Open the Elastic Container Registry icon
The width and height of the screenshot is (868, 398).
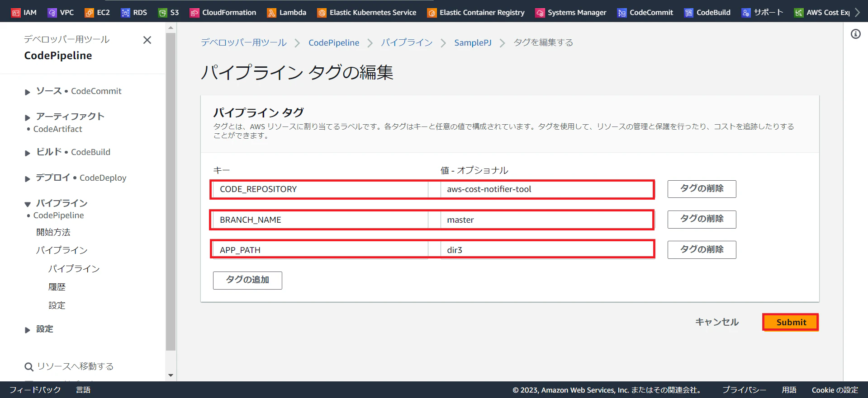(432, 13)
